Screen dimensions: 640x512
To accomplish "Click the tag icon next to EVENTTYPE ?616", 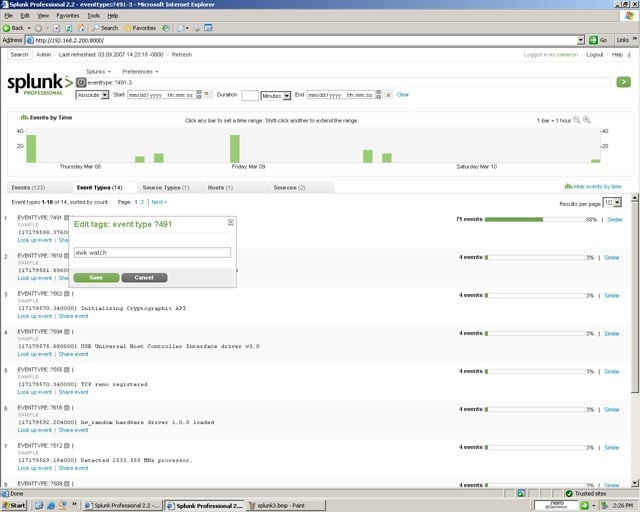I will click(67, 407).
